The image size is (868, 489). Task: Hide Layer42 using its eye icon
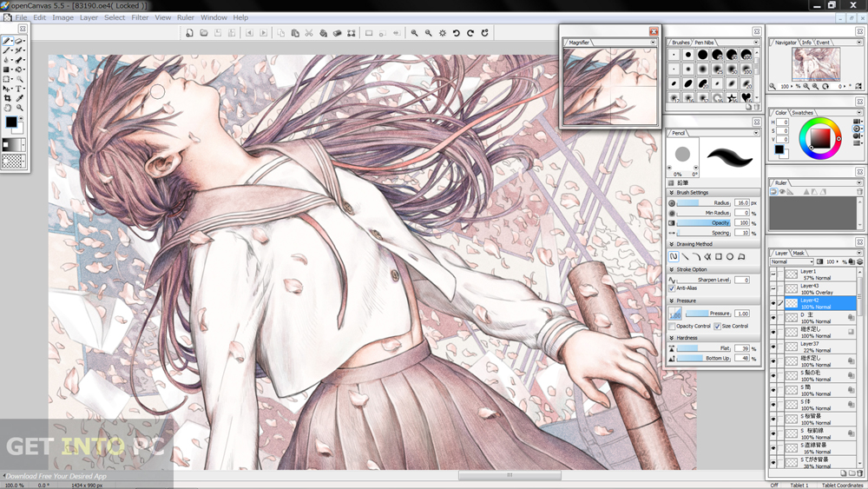point(773,303)
